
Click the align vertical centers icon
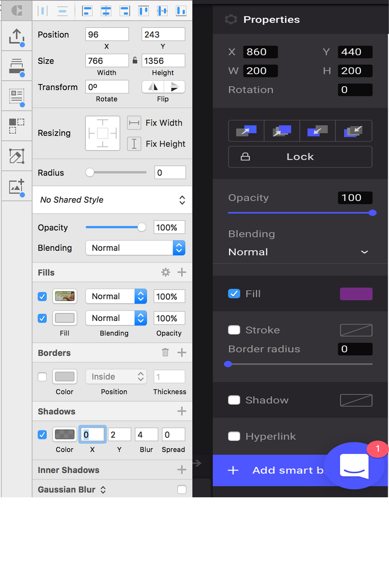pos(162,11)
